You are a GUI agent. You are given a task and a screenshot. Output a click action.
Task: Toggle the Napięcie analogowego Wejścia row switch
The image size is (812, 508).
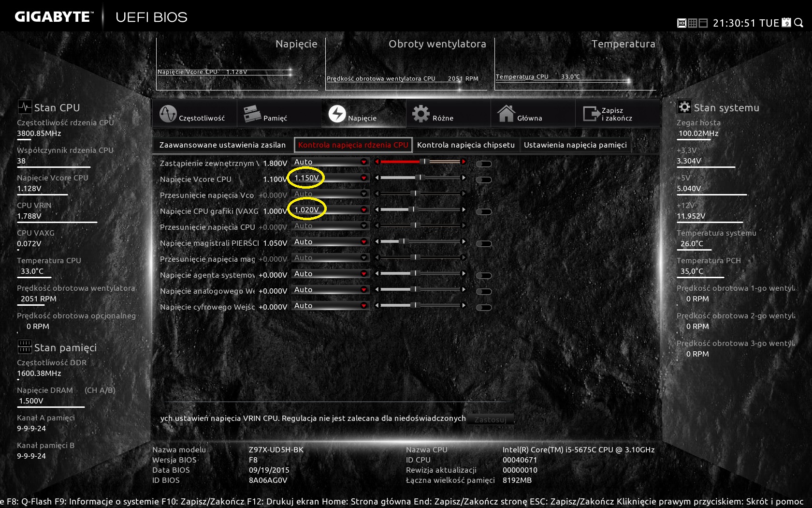pyautogui.click(x=484, y=292)
